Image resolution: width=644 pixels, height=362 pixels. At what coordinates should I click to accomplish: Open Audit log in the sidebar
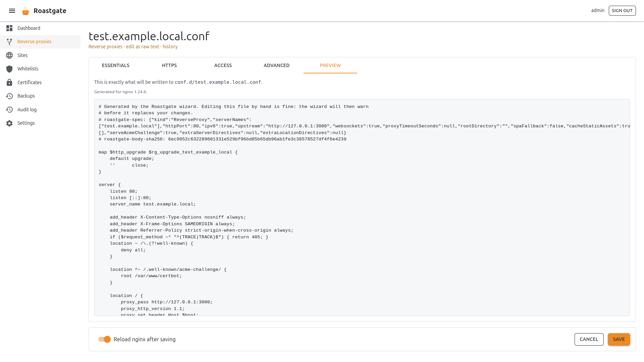click(40, 110)
